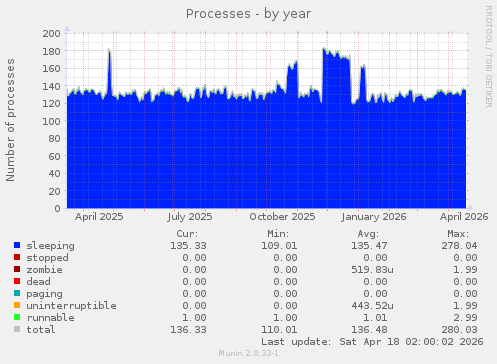Viewport: 497px width, 364px height.
Task: Click the dark red zombie legend swatch
Action: (x=17, y=269)
